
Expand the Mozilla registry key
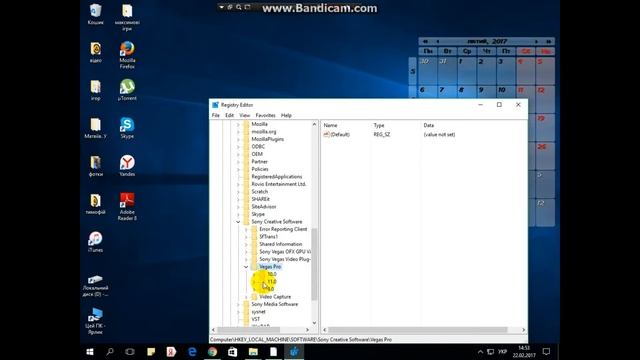[238, 124]
